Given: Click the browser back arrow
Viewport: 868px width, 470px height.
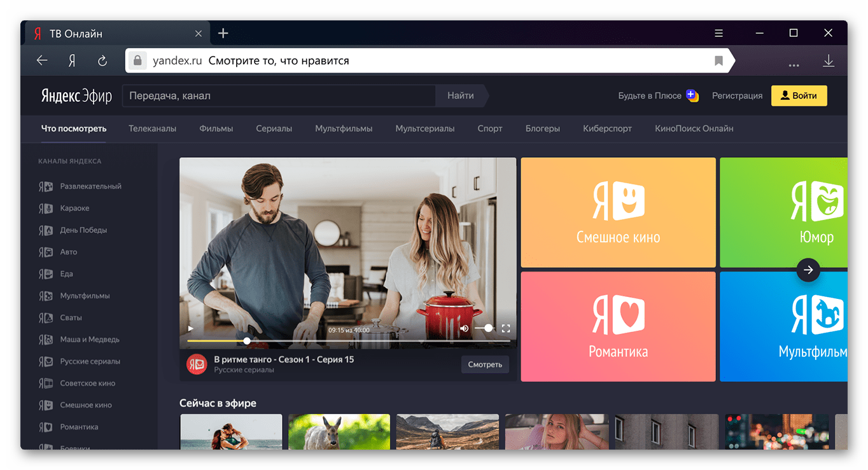Looking at the screenshot, I should pyautogui.click(x=42, y=60).
